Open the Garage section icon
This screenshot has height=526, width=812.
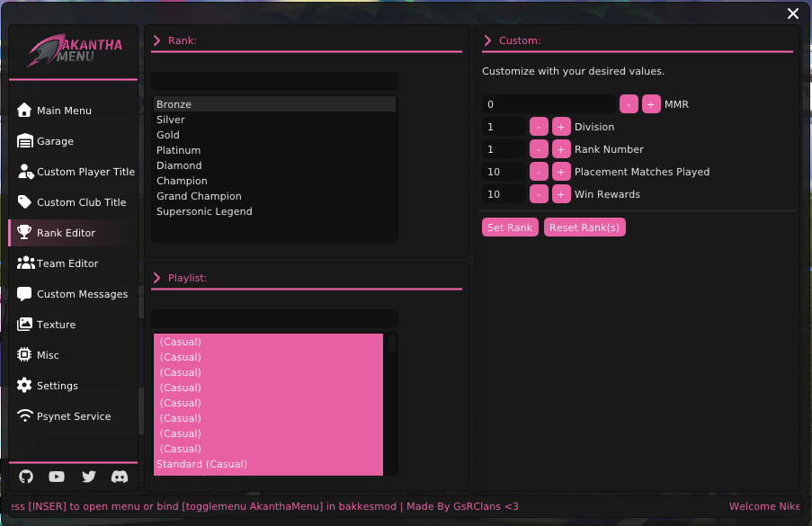[x=24, y=141]
